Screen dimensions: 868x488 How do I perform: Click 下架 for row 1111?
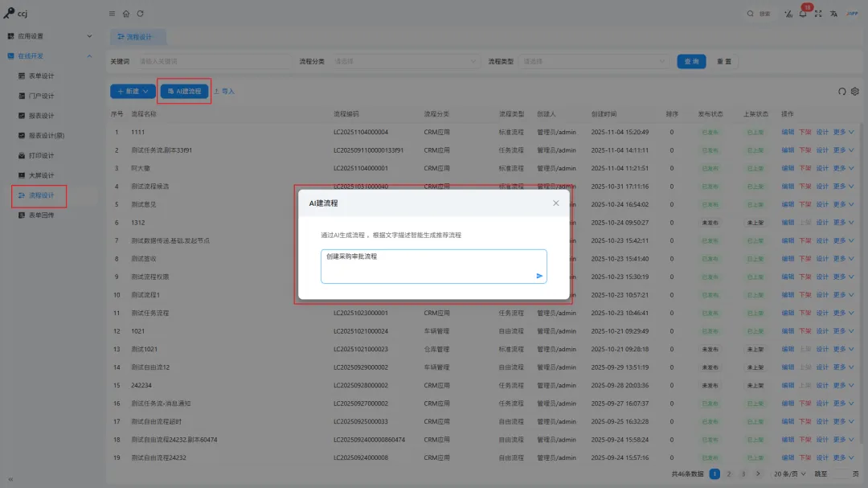(805, 133)
